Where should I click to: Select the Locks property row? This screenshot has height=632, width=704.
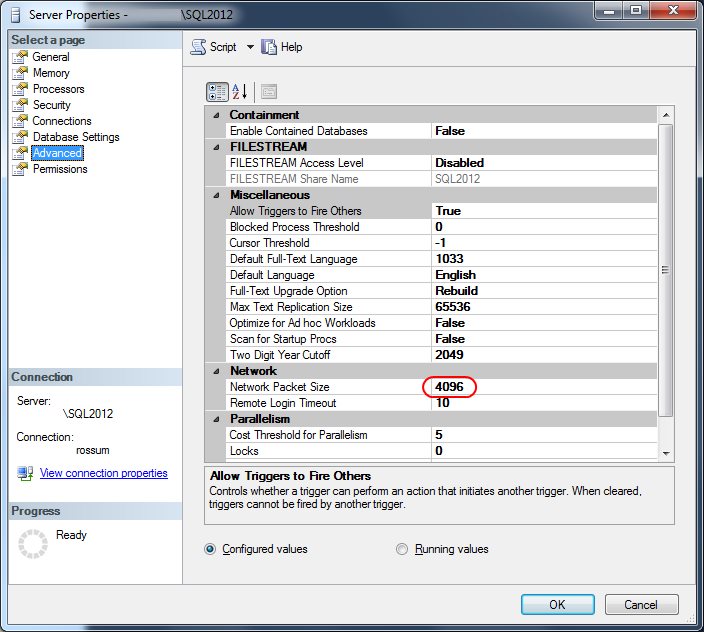pos(441,451)
